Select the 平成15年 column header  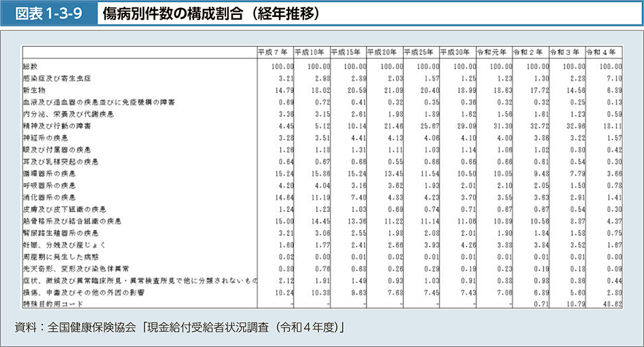tap(347, 52)
